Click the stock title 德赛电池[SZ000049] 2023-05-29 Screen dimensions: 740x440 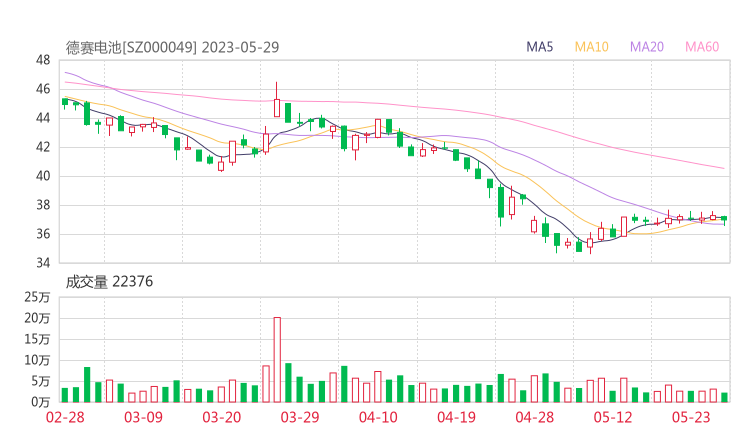pyautogui.click(x=172, y=48)
